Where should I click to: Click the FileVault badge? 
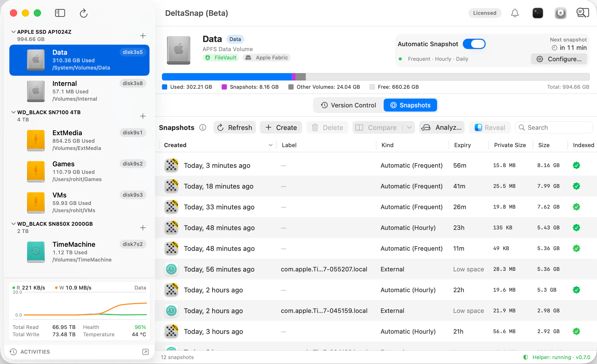[221, 58]
